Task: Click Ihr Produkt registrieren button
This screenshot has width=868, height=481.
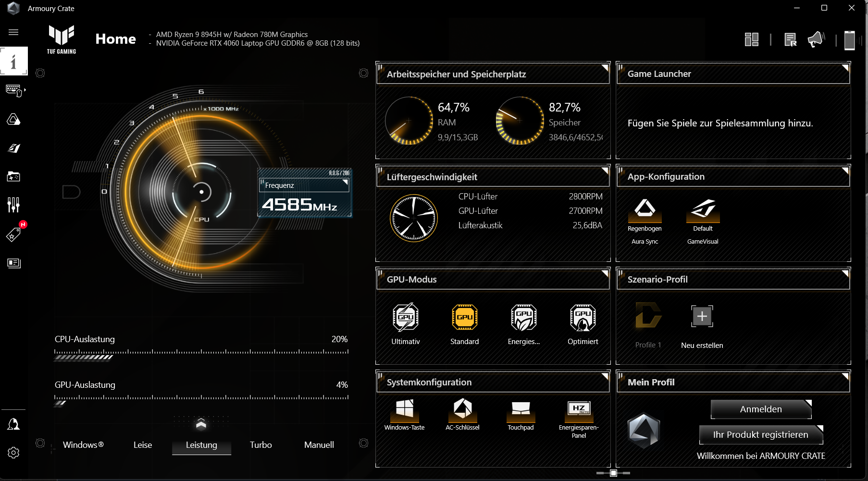Action: (x=761, y=435)
